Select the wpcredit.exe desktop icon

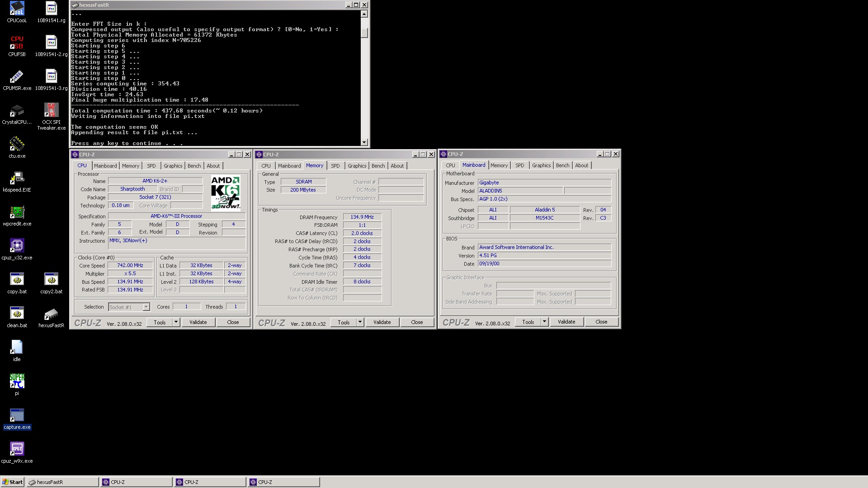point(17,216)
